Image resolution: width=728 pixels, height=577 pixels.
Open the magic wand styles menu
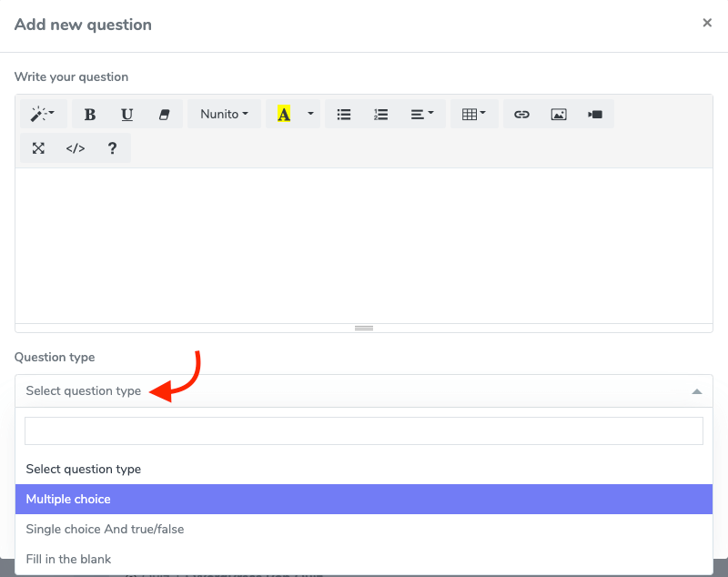coord(42,114)
